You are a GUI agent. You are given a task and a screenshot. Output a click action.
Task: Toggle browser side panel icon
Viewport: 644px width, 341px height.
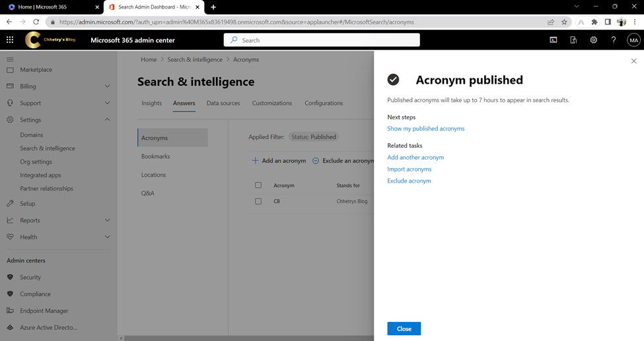pos(608,22)
